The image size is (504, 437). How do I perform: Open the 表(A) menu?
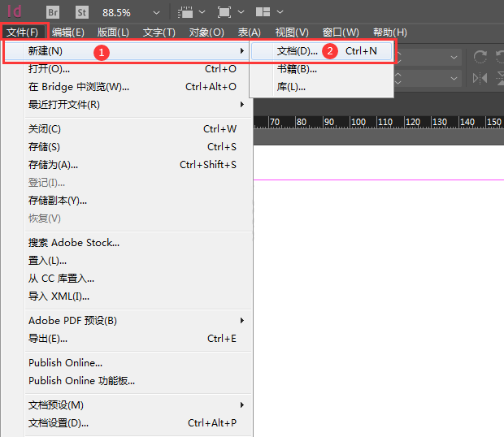pos(249,32)
